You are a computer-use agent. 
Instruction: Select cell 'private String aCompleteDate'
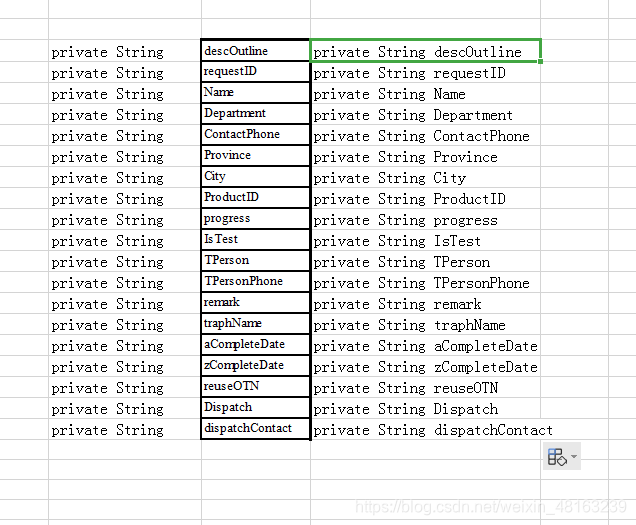(x=425, y=346)
